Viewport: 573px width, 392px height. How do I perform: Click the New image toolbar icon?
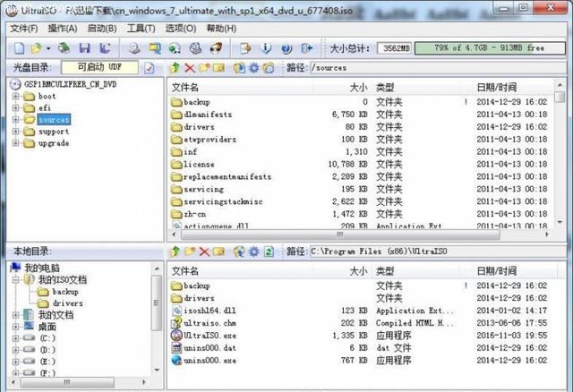tap(19, 47)
